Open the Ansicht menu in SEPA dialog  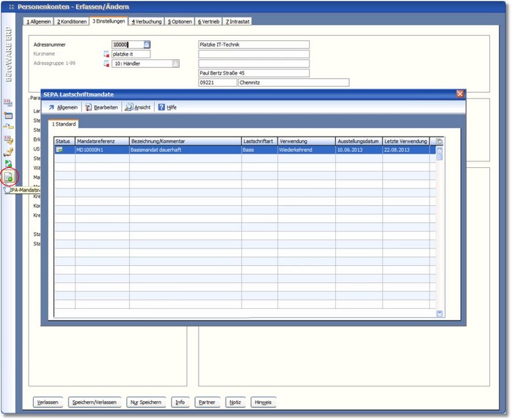pos(138,107)
